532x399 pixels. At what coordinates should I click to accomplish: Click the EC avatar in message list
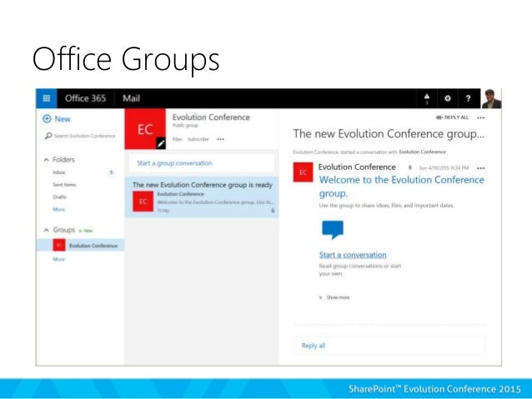point(143,202)
